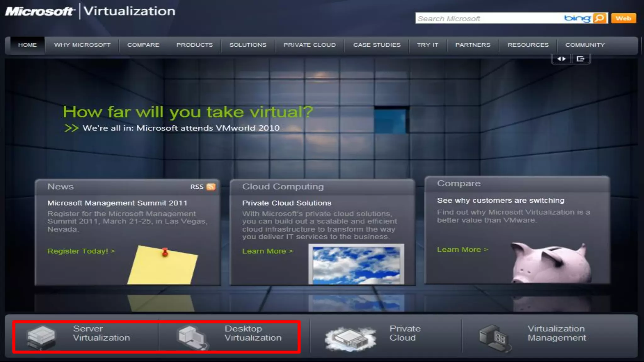The width and height of the screenshot is (644, 362).
Task: Open the Products menu item
Action: (x=195, y=45)
